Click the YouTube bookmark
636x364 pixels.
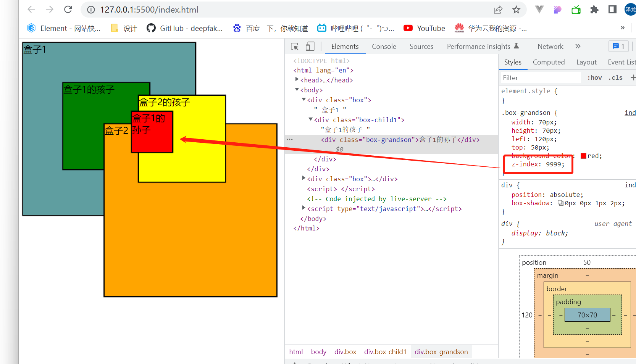[425, 28]
